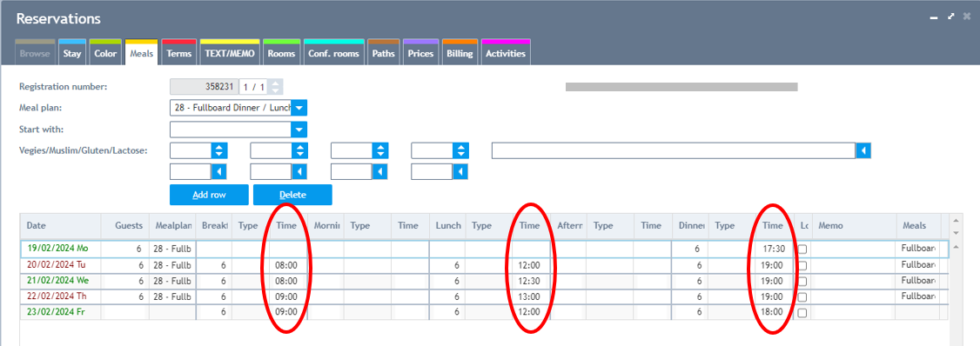Click the lookup arrow below the Vegies spinner
Image resolution: width=980 pixels, height=346 pixels.
pyautogui.click(x=218, y=171)
